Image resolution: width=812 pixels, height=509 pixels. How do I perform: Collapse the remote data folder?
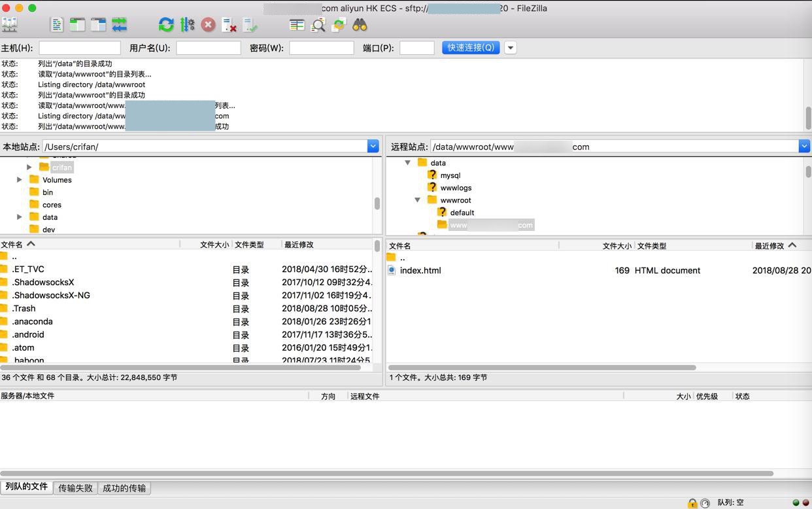[x=407, y=163]
